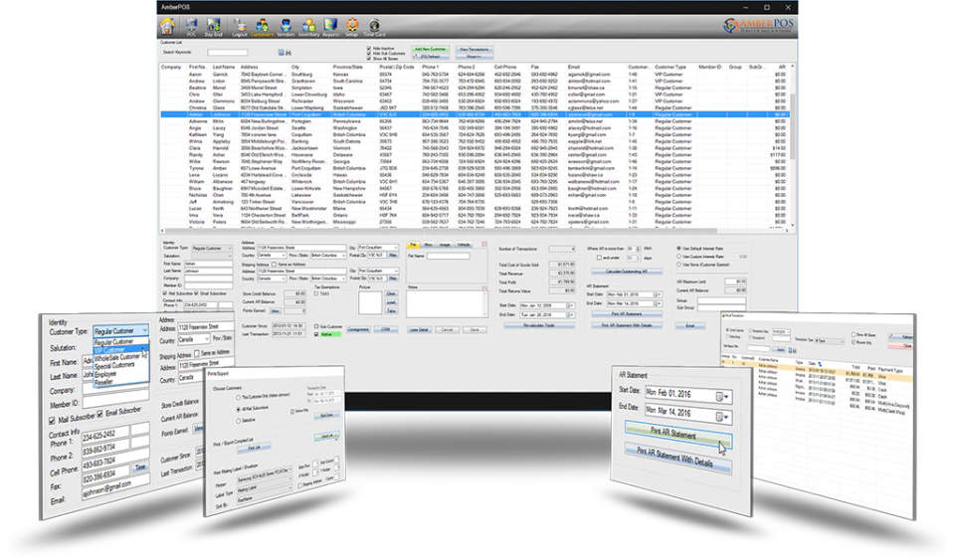The image size is (955, 560).
Task: Switch to the Pet tab
Action: pos(414,245)
